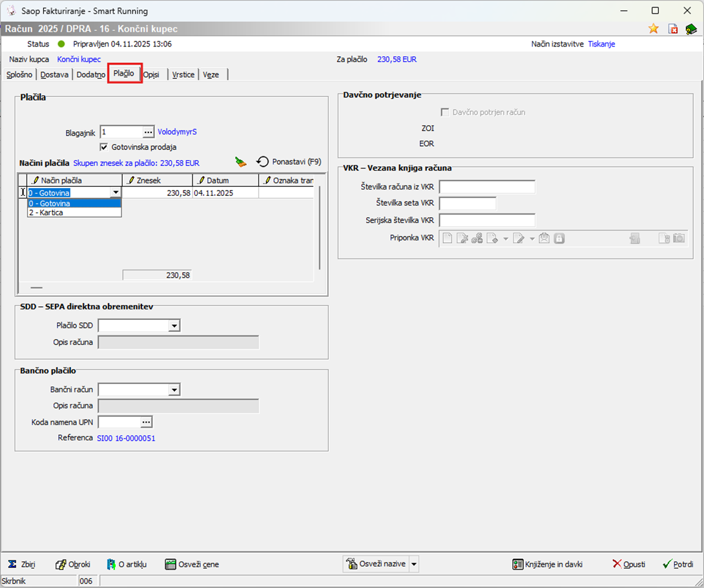Switch to the Opisi tab

[x=151, y=74]
